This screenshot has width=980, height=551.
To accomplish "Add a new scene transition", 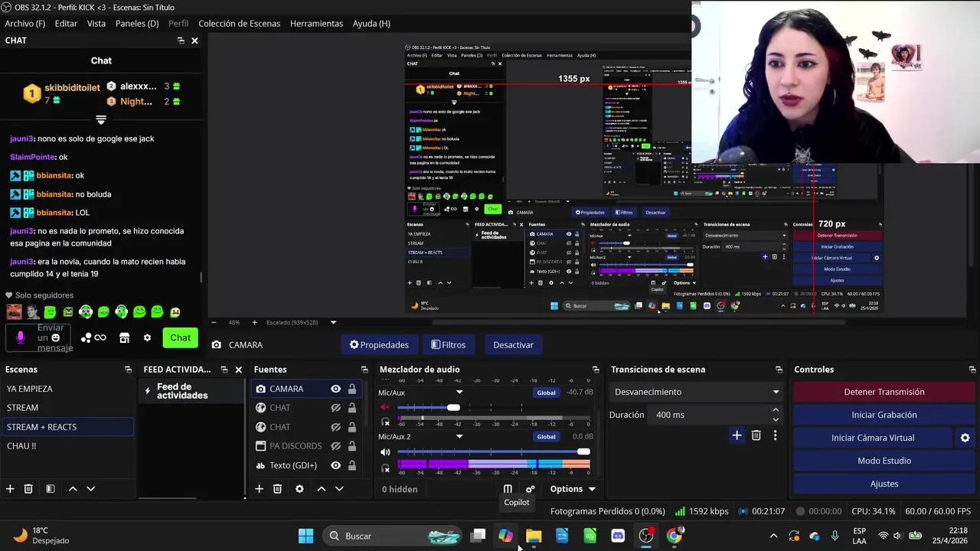I will click(x=737, y=435).
